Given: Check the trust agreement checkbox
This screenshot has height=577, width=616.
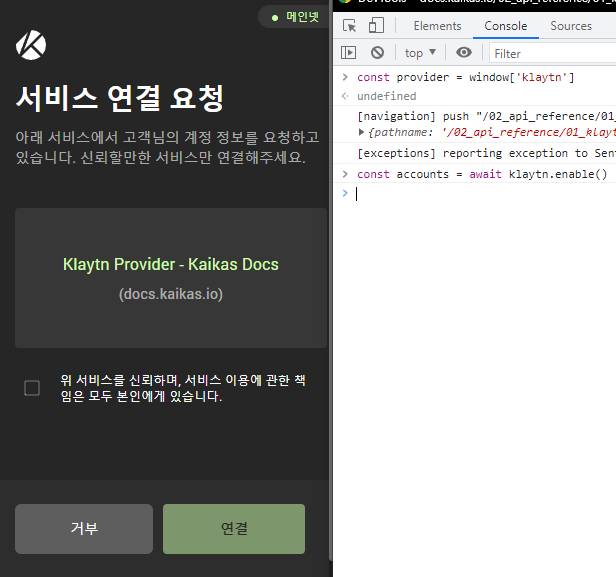Looking at the screenshot, I should pos(32,388).
